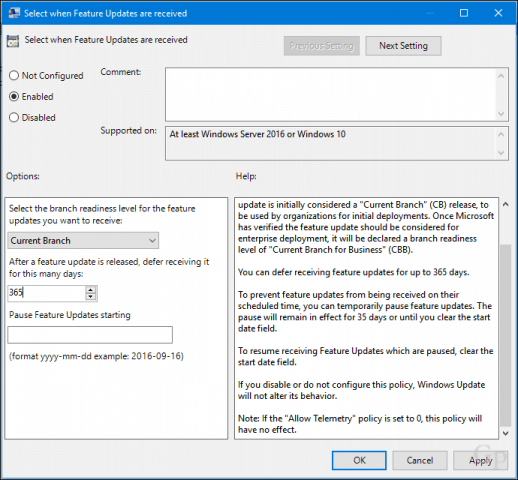Image resolution: width=518 pixels, height=480 pixels.
Task: Click the Next Setting button
Action: [x=403, y=46]
